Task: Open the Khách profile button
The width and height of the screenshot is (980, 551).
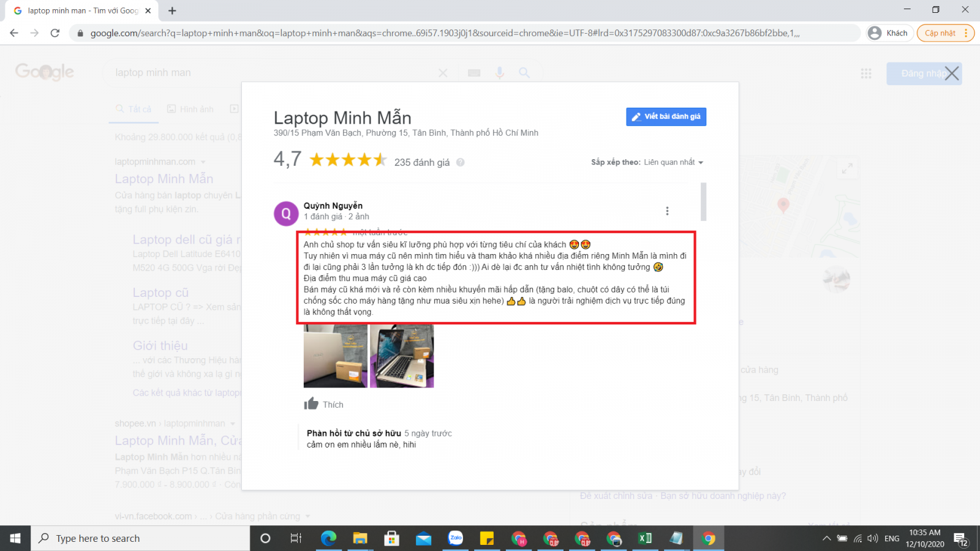Action: pos(889,33)
